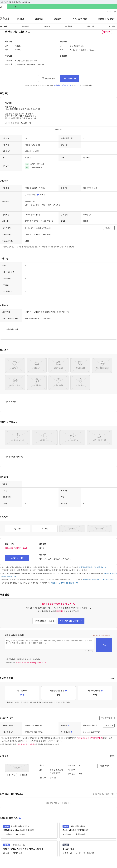
Task: Click the 건물 내부 경사로 icon
Action: pyautogui.click(x=99, y=437)
